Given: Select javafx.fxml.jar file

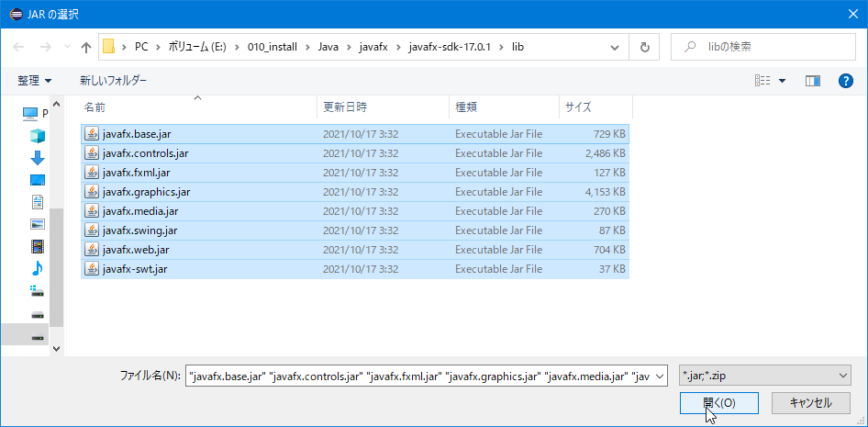Looking at the screenshot, I should coord(355,173).
